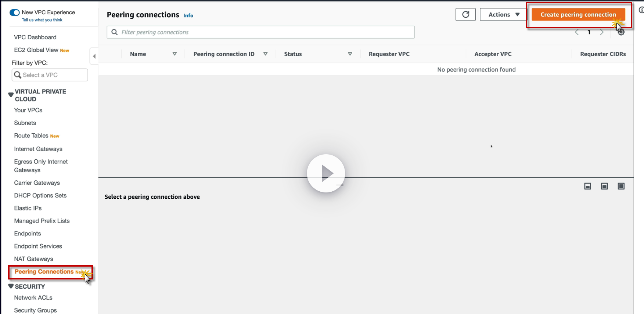644x314 pixels.
Task: Collapse the Security section
Action: coord(11,286)
